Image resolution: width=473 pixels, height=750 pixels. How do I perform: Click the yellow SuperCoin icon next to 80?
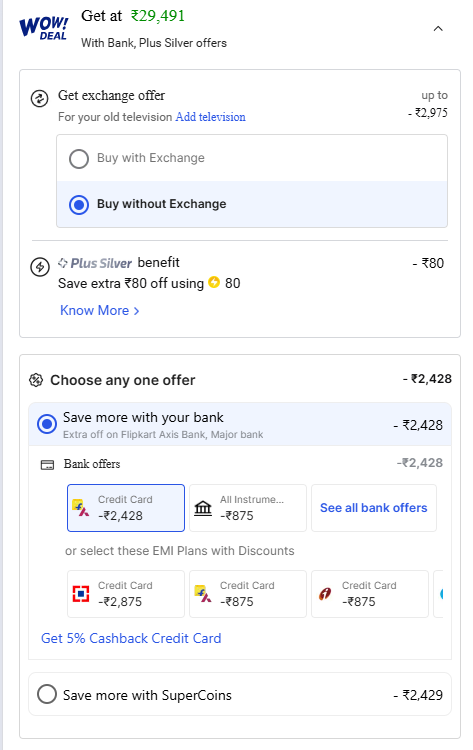tap(214, 283)
